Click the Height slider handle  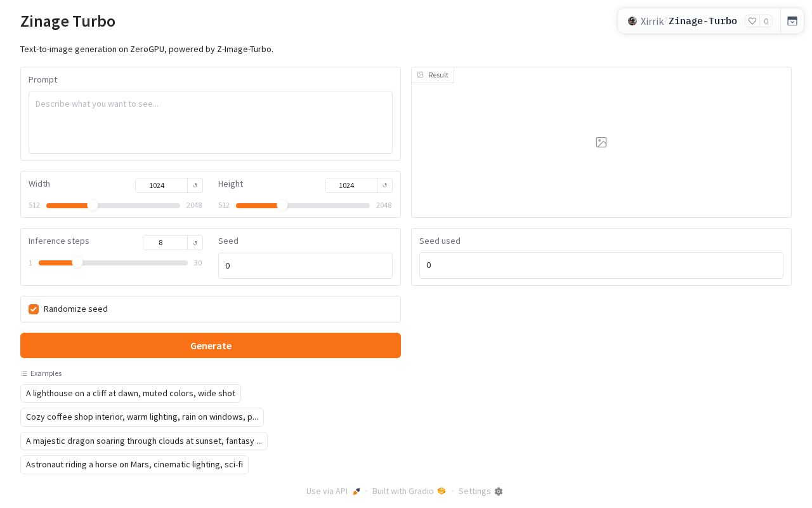[282, 205]
